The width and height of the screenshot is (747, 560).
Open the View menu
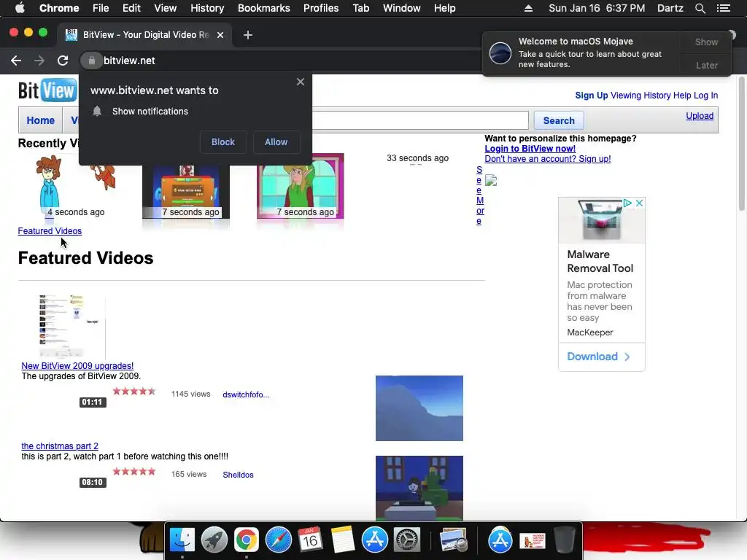[166, 8]
